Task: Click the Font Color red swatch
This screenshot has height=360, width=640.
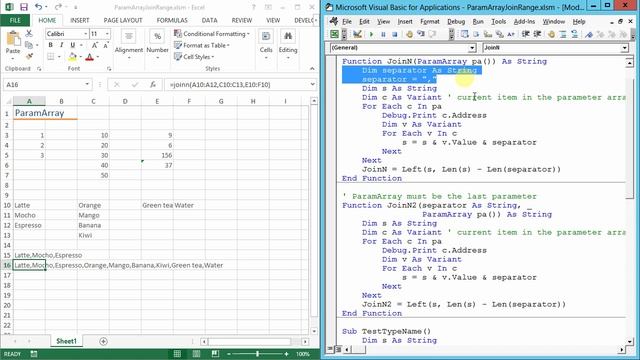Action: (90, 57)
